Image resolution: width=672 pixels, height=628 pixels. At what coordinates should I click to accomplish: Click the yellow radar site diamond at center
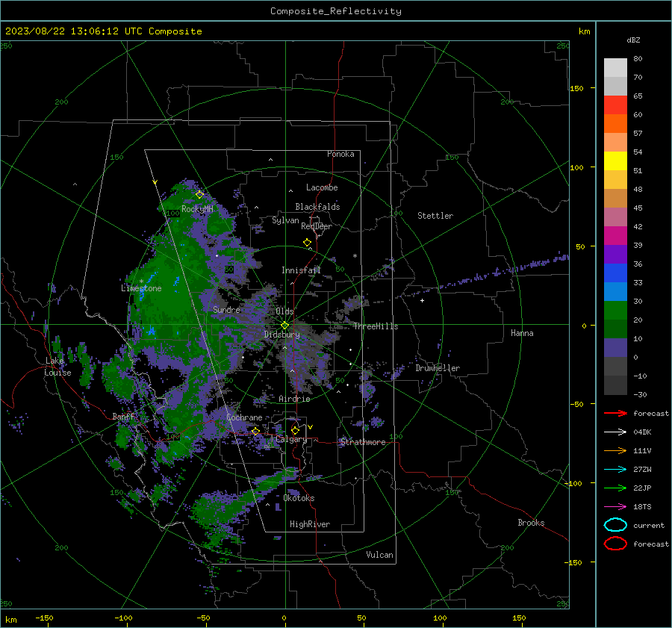tap(285, 325)
